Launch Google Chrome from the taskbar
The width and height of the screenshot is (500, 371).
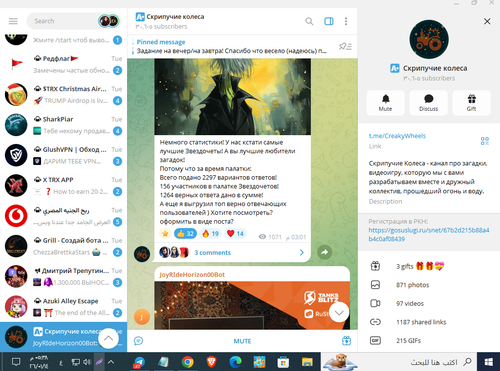pyautogui.click(x=187, y=362)
